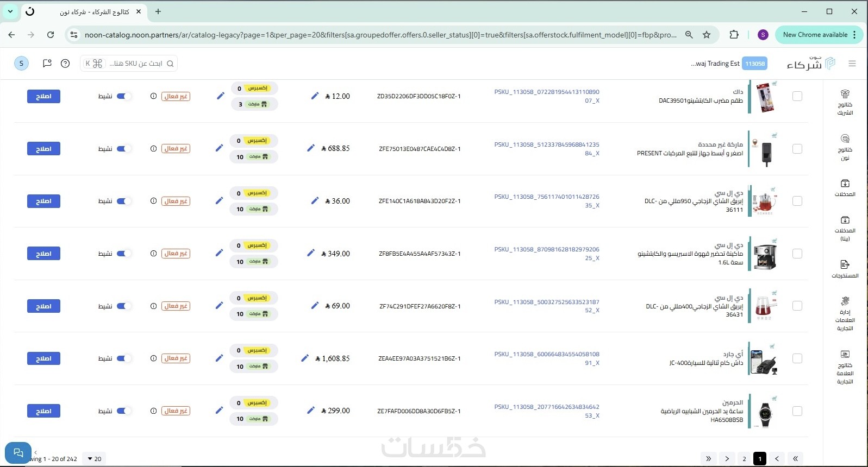Open the hamburger menu beside the noon logo
The image size is (868, 467).
(852, 64)
